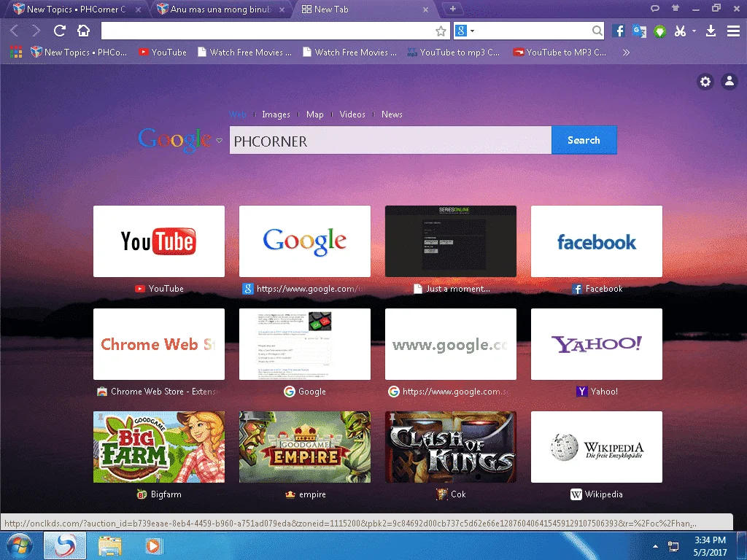747x560 pixels.
Task: Launch media player from taskbar
Action: [153, 545]
